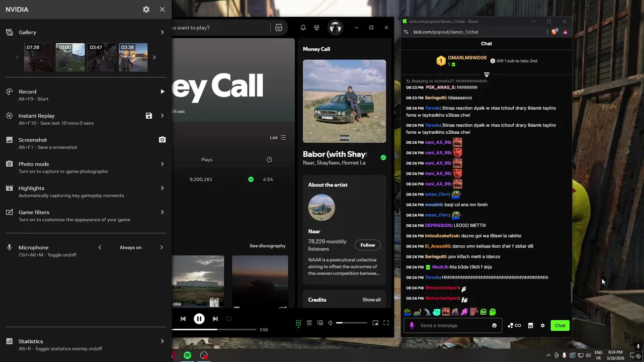Open Spotify miniplayer
The height and width of the screenshot is (362, 644).
tap(375, 323)
